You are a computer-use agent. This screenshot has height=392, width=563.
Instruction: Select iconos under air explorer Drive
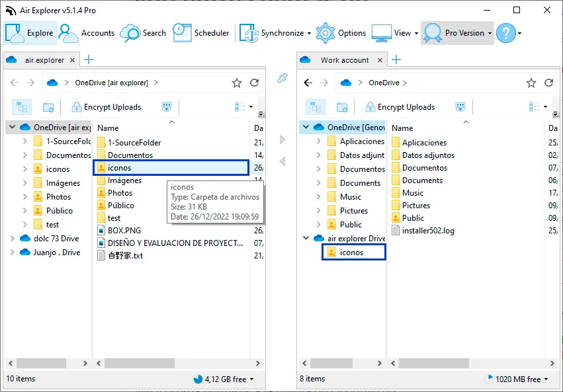tap(353, 252)
